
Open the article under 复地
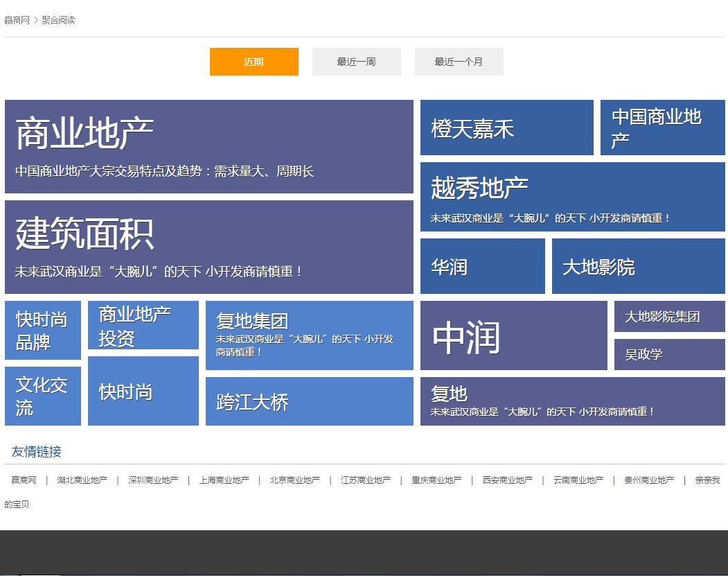542,412
